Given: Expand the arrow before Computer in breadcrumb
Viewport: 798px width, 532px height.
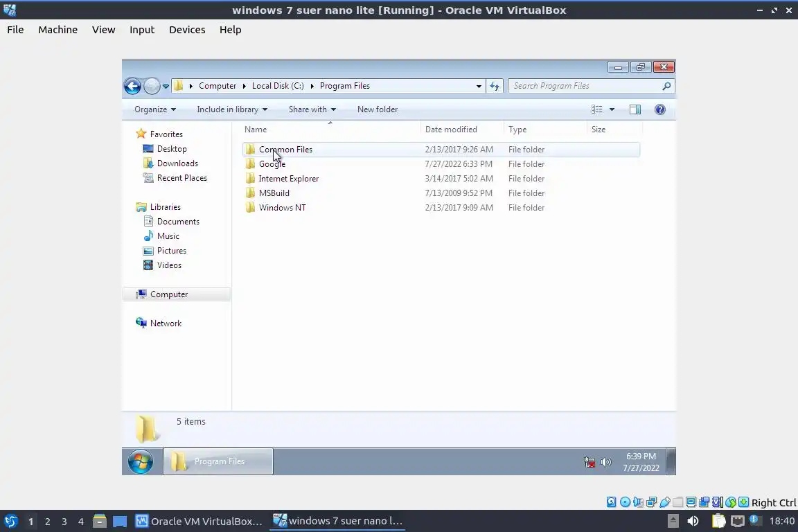Looking at the screenshot, I should click(191, 86).
